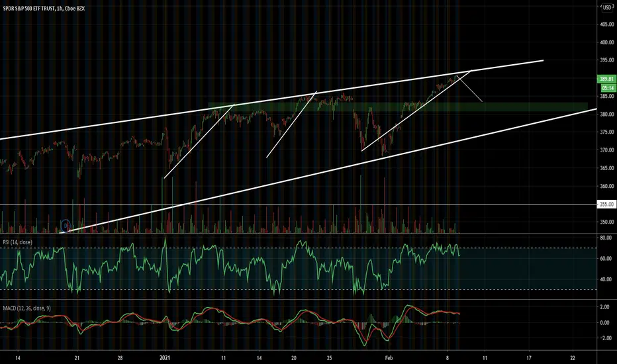
Task: Click the 405.00 price axis label
Action: point(607,24)
